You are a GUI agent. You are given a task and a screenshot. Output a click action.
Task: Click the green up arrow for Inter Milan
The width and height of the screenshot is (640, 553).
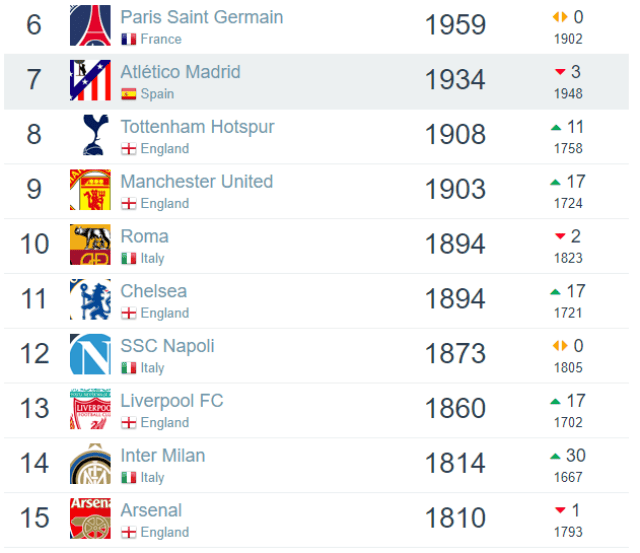(555, 456)
